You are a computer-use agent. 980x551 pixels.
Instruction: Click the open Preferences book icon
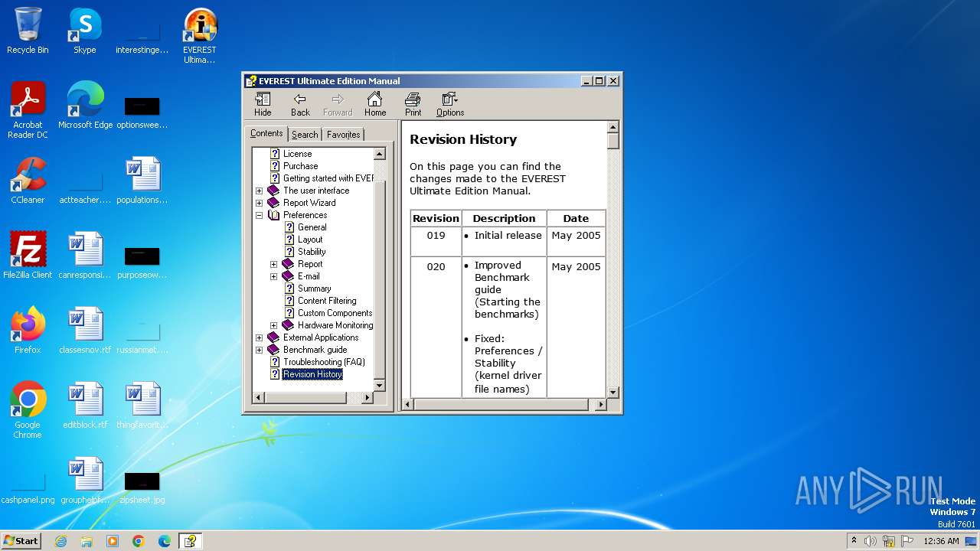pos(273,215)
